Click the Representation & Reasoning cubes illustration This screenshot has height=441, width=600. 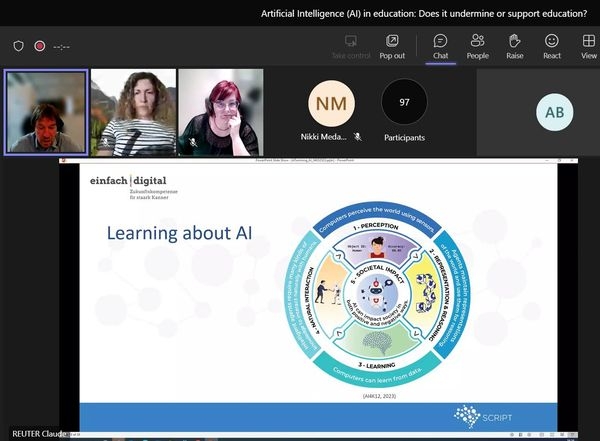point(426,293)
